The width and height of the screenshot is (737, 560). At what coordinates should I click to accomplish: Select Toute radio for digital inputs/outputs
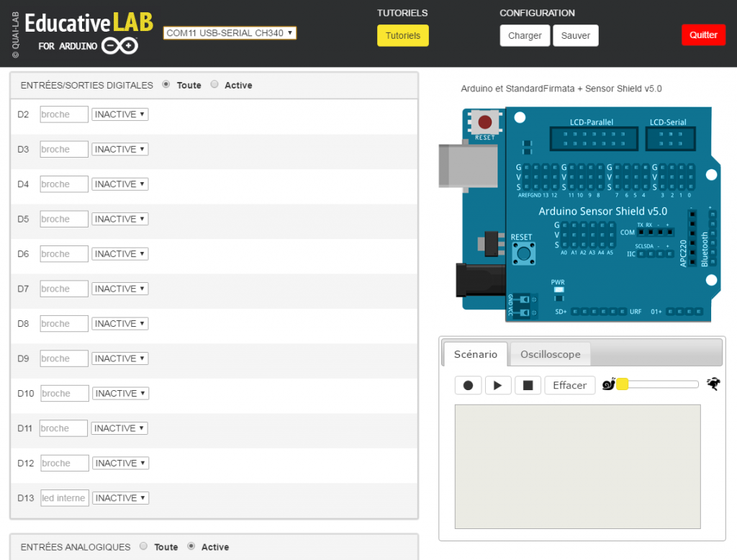(x=167, y=84)
